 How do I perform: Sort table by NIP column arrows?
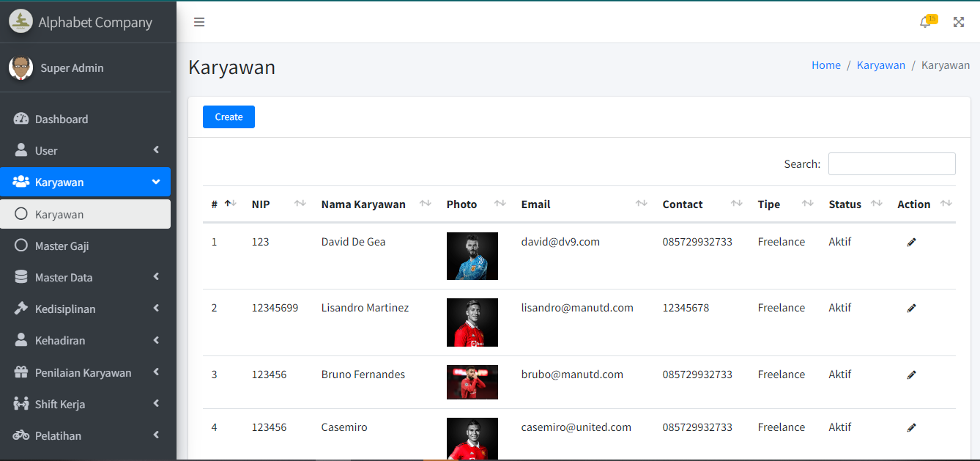pos(300,204)
